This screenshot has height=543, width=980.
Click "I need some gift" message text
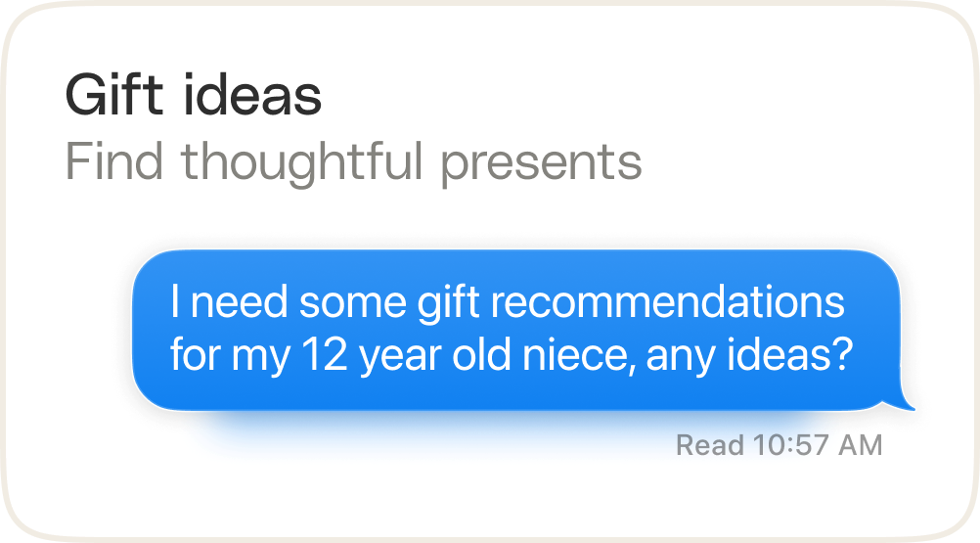[x=325, y=302]
